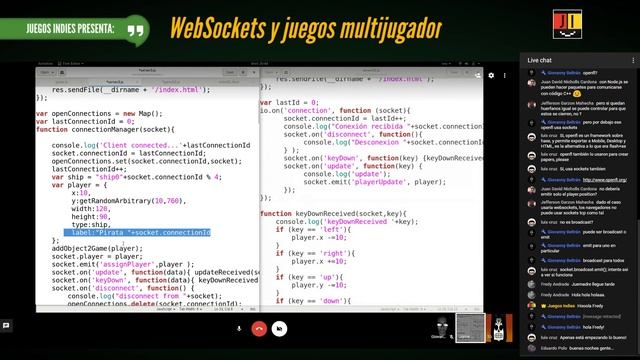
Task: Click the add people icon above the gear
Action: (x=478, y=75)
